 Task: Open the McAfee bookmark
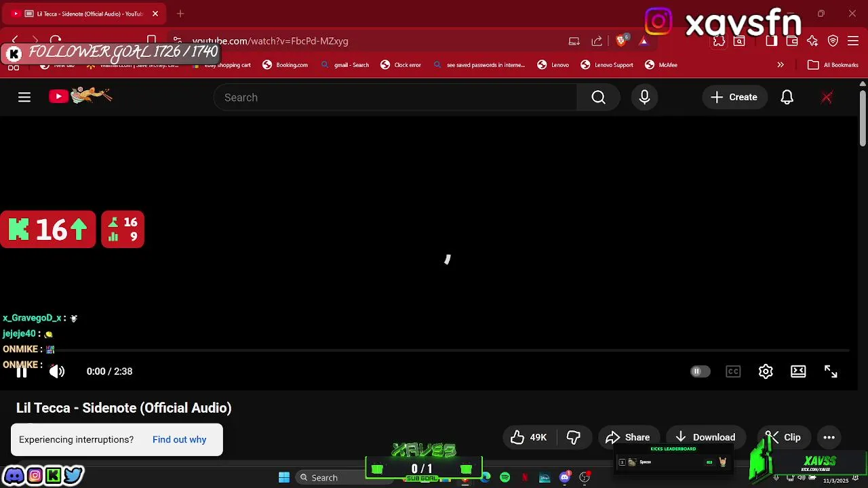point(661,65)
